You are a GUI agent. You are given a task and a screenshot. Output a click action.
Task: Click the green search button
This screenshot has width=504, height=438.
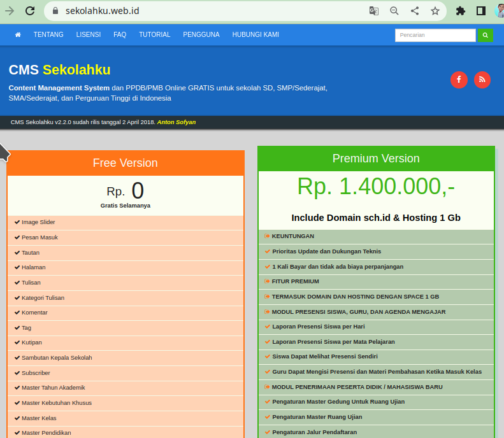[485, 36]
